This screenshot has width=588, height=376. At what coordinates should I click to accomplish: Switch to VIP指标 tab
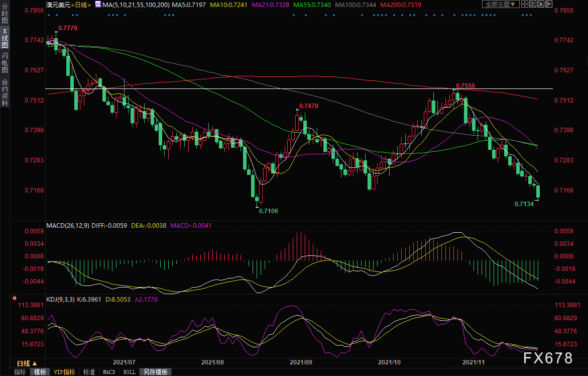pos(64,372)
